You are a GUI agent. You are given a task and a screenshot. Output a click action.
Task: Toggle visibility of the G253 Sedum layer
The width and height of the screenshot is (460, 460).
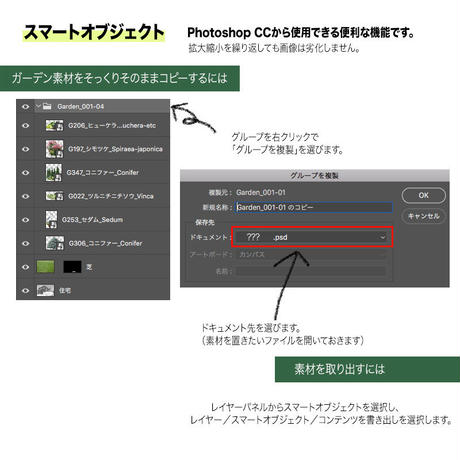click(25, 220)
